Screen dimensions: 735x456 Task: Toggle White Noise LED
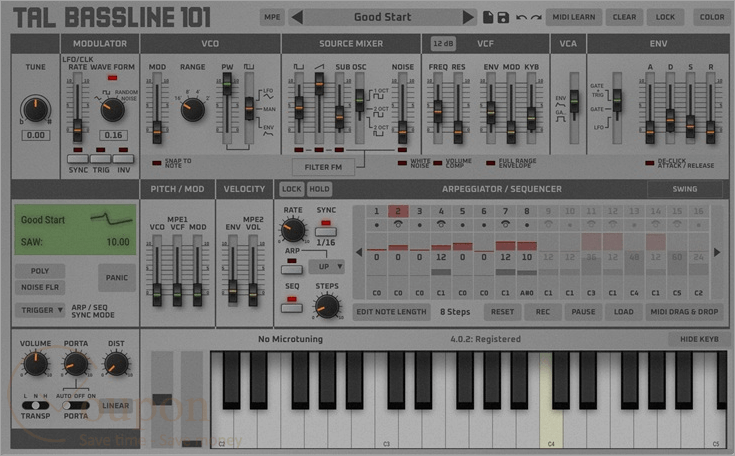pos(402,163)
